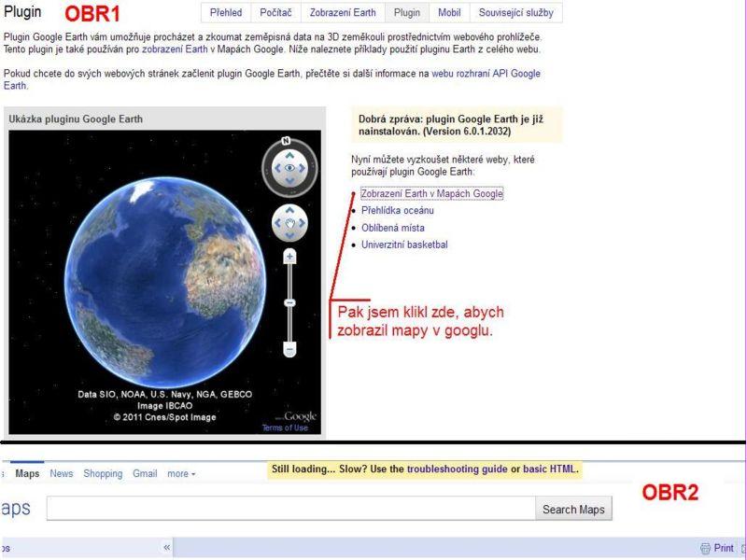The width and height of the screenshot is (747, 560).
Task: Switch to the Mobil tab
Action: (449, 12)
